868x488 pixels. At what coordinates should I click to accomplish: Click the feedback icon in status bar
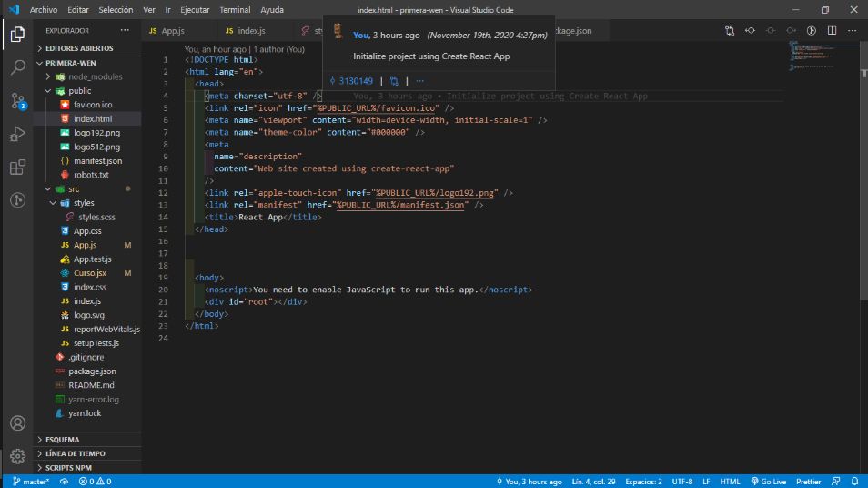click(836, 482)
